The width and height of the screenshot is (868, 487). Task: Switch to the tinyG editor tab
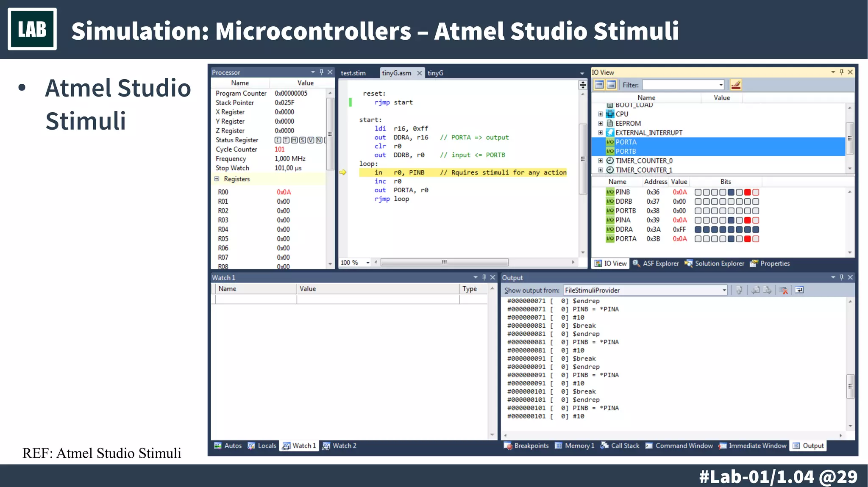(x=435, y=73)
